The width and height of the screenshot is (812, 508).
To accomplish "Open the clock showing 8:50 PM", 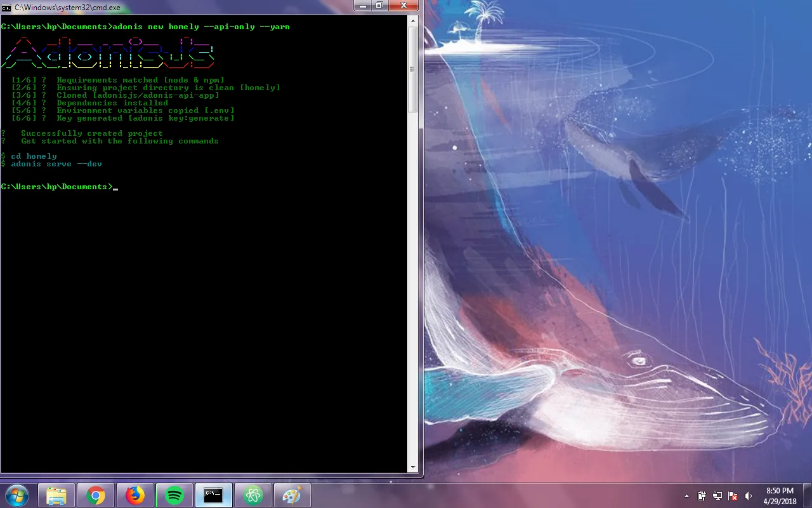I will pos(780,496).
